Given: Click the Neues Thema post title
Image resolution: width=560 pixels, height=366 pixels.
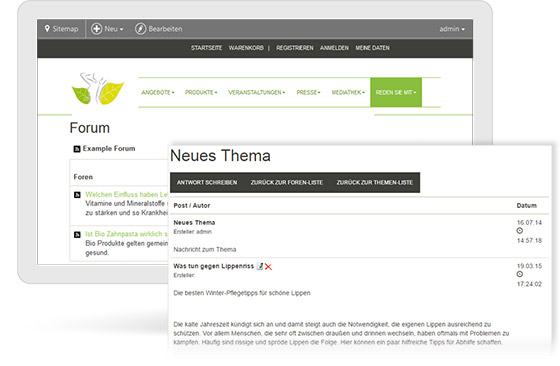Looking at the screenshot, I should (x=194, y=222).
